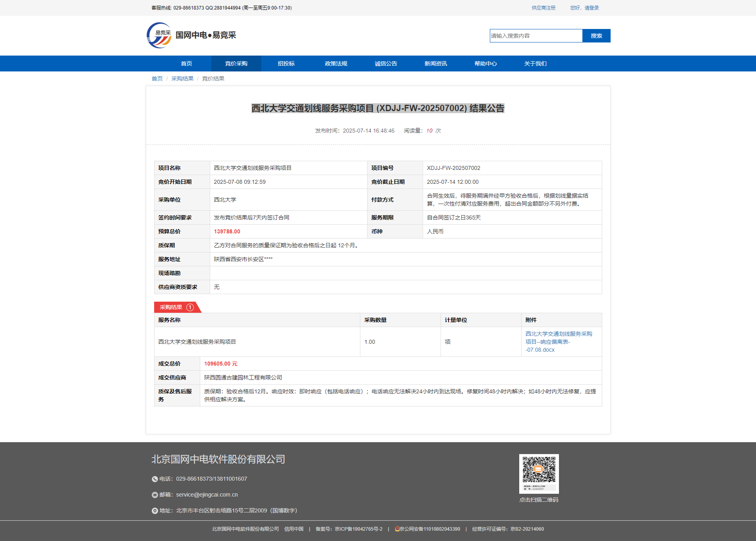Navigate to 诚信公告 menu item
756x541 pixels.
point(386,64)
